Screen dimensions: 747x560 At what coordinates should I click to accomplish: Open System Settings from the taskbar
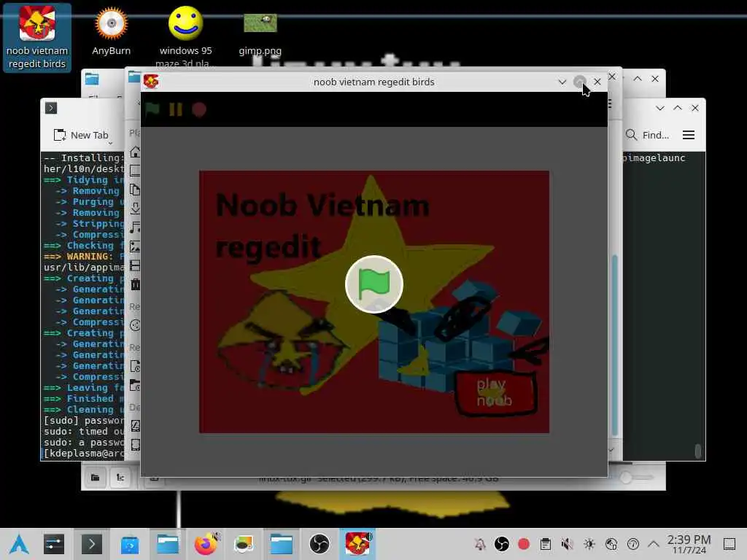54,544
